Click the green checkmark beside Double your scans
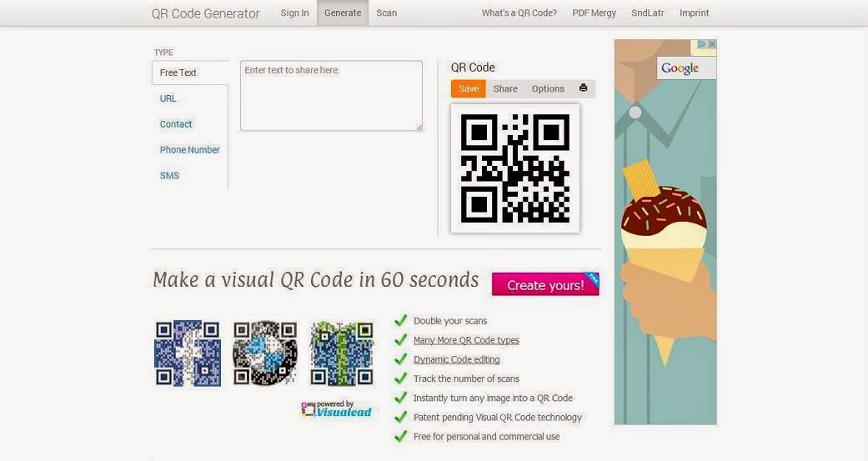 pos(401,320)
